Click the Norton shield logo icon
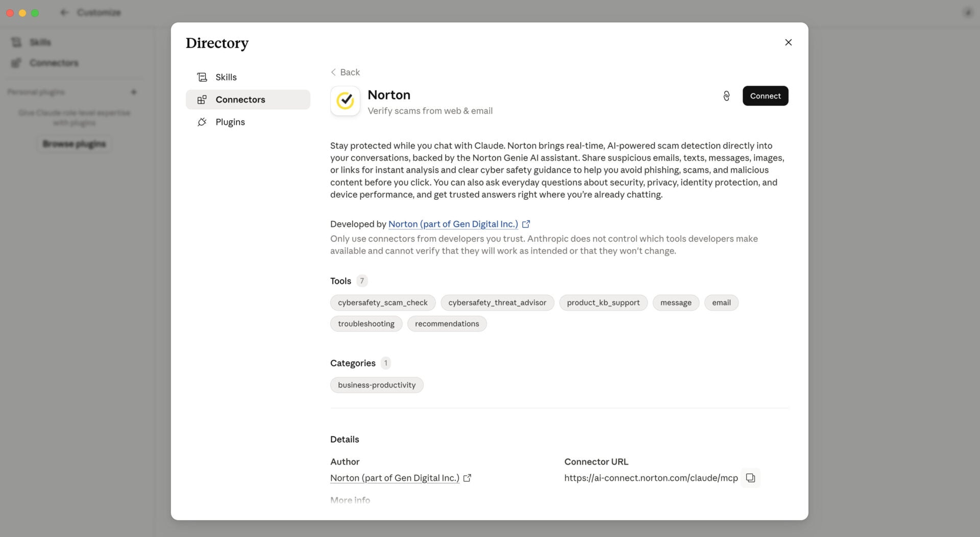The image size is (980, 537). tap(345, 101)
